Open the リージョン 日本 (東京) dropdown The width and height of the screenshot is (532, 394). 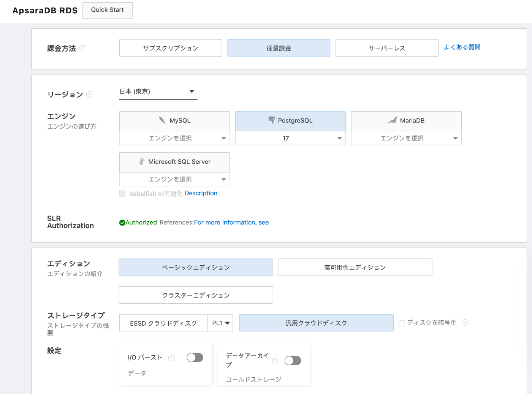click(158, 91)
